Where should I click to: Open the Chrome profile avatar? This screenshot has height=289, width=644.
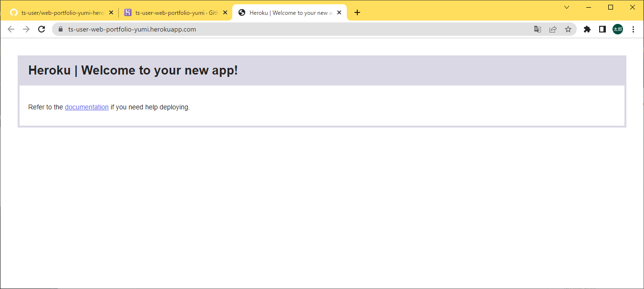coord(618,29)
